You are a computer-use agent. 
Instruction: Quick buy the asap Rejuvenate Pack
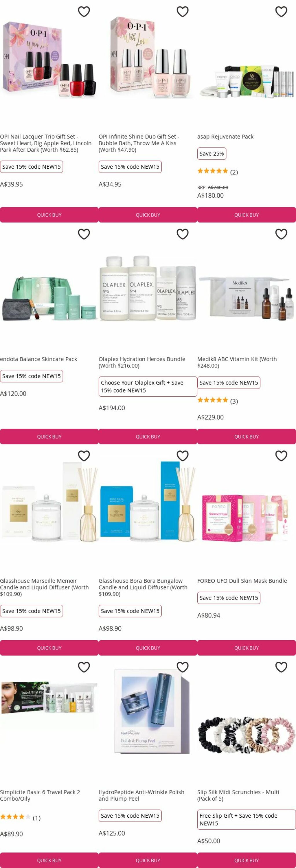point(247,215)
